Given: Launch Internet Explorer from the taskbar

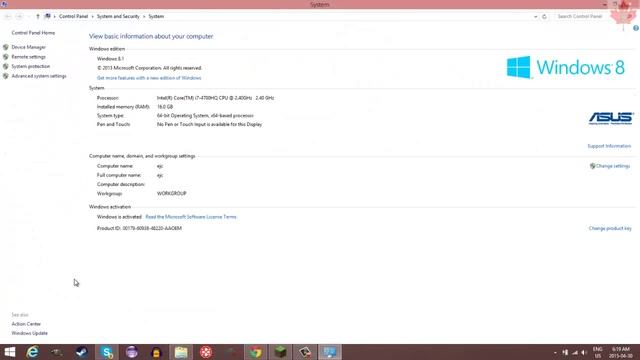Looking at the screenshot, I should (32, 352).
